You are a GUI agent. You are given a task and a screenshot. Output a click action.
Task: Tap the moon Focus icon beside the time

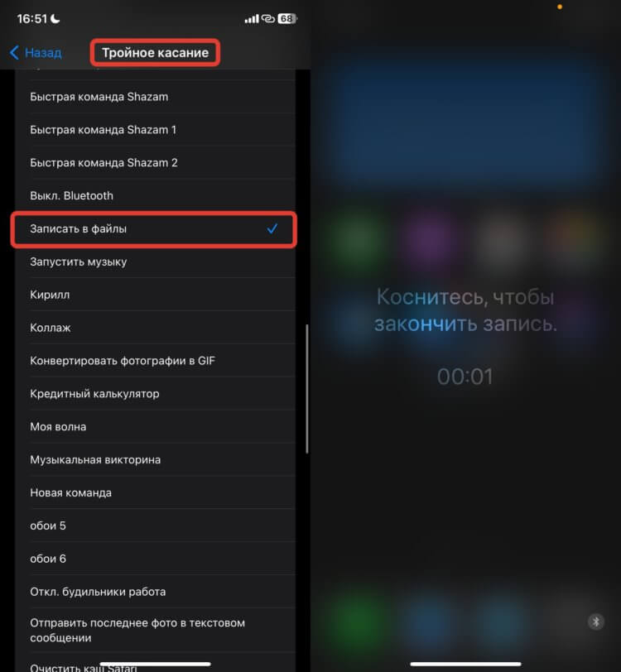pos(55,18)
